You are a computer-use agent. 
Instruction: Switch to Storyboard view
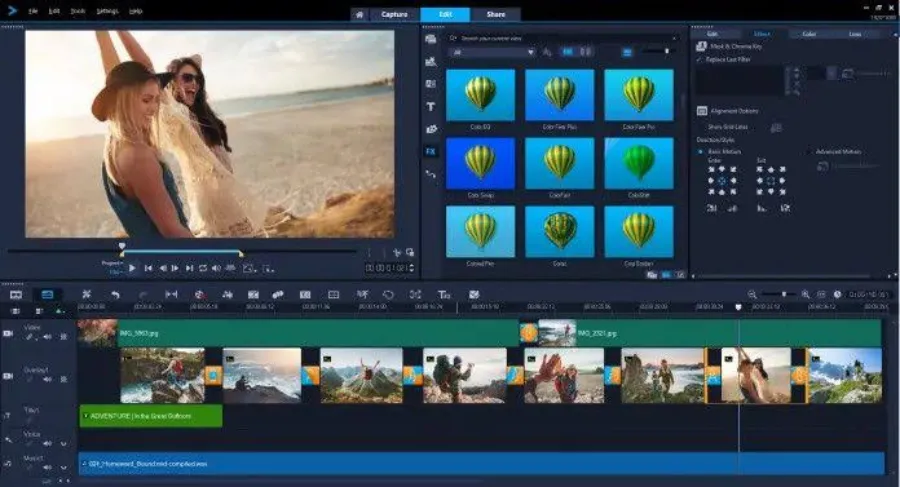point(17,294)
